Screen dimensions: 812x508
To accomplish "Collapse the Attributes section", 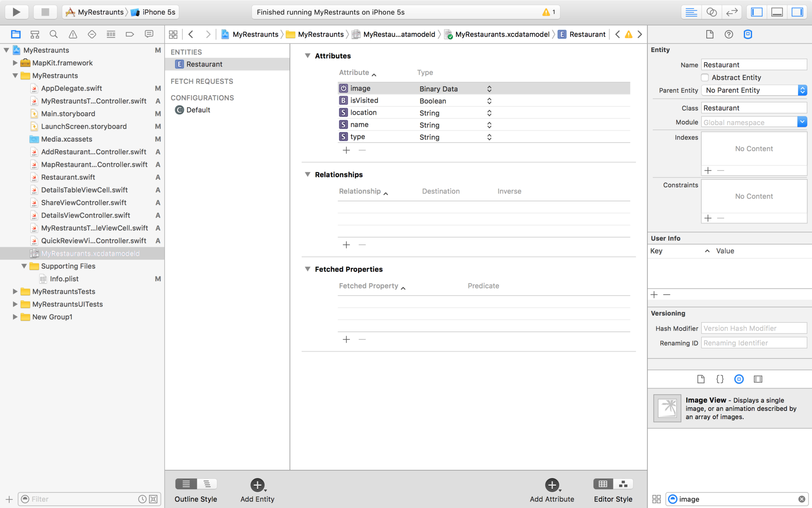I will [307, 55].
